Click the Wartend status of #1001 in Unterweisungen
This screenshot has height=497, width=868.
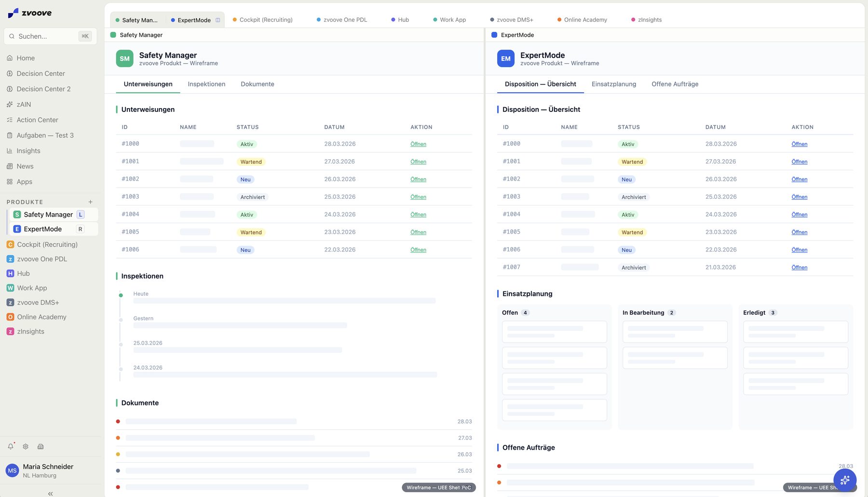pyautogui.click(x=251, y=162)
